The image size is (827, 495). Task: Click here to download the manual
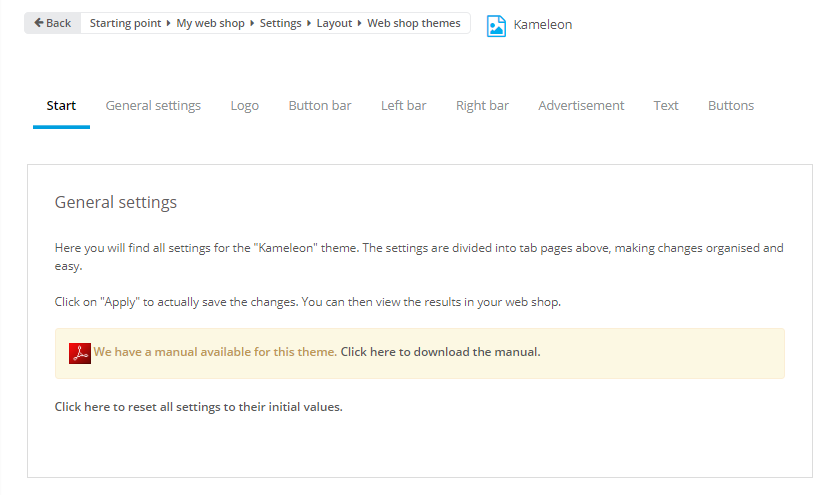point(440,352)
